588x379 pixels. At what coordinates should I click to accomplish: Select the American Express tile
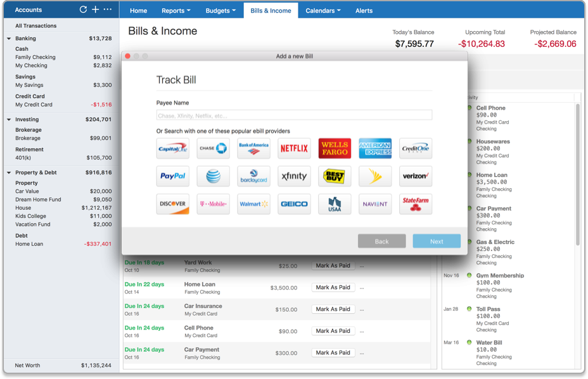click(x=375, y=148)
